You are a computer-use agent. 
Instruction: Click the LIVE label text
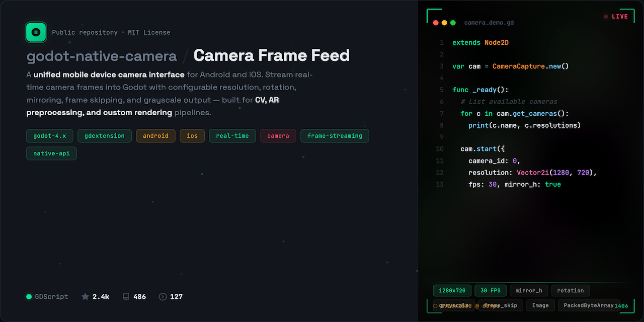[620, 17]
